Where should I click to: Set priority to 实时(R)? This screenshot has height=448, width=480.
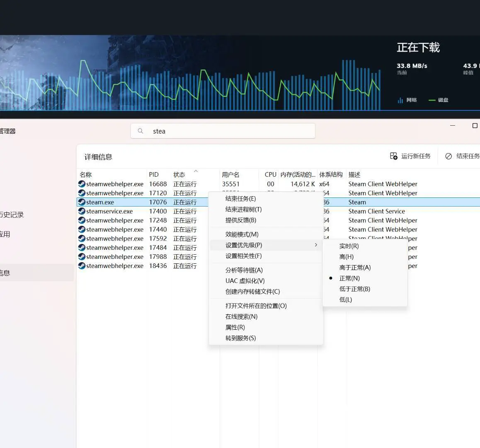click(349, 246)
